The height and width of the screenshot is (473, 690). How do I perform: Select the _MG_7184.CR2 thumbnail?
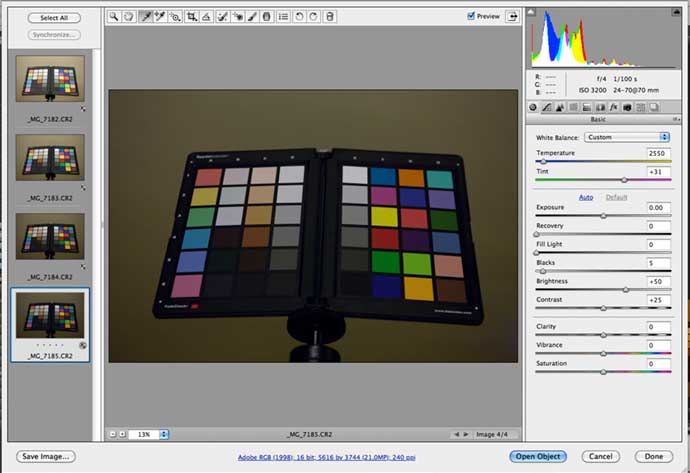pos(50,236)
